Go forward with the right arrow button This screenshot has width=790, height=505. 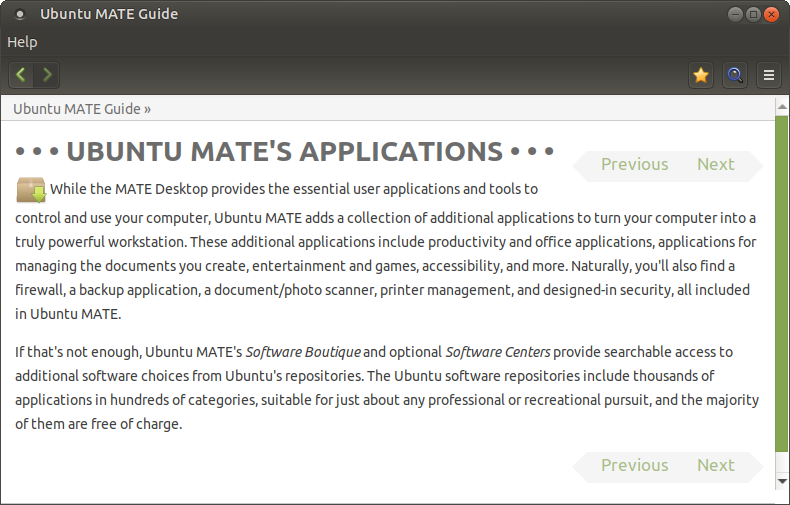[47, 75]
